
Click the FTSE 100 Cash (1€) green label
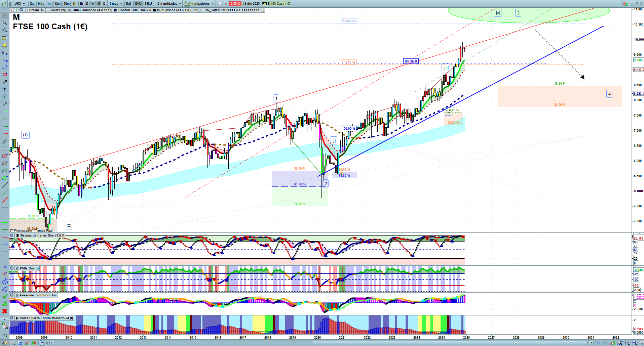point(276,4)
